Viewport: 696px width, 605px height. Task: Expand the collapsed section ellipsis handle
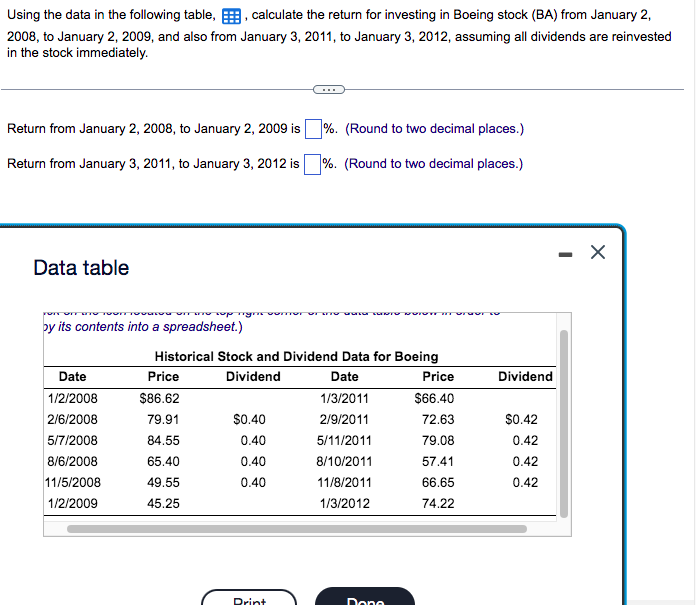click(x=328, y=90)
